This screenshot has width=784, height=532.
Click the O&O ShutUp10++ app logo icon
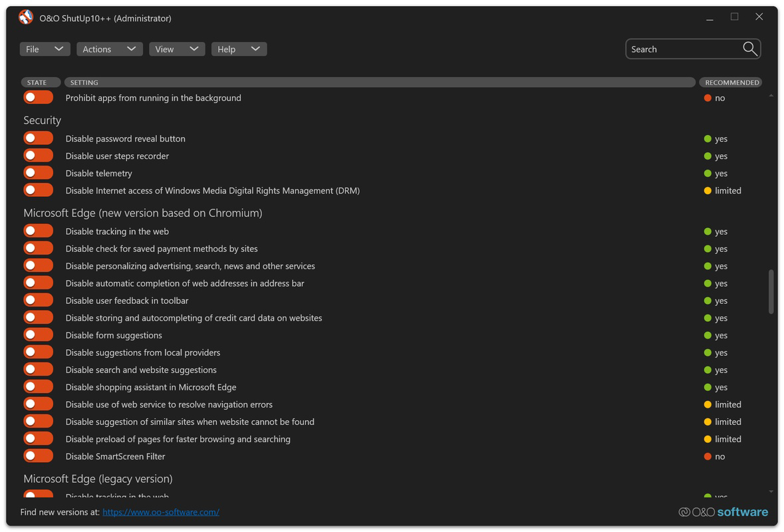pyautogui.click(x=25, y=17)
